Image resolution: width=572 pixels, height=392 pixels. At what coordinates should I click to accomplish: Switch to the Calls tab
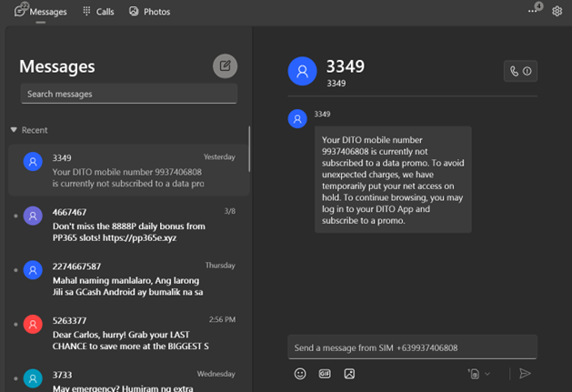pos(98,12)
